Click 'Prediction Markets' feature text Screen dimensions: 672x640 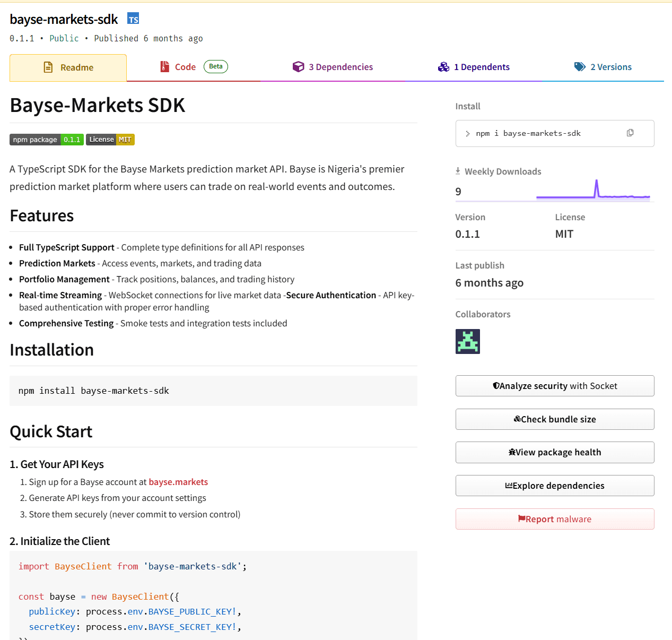coord(57,263)
